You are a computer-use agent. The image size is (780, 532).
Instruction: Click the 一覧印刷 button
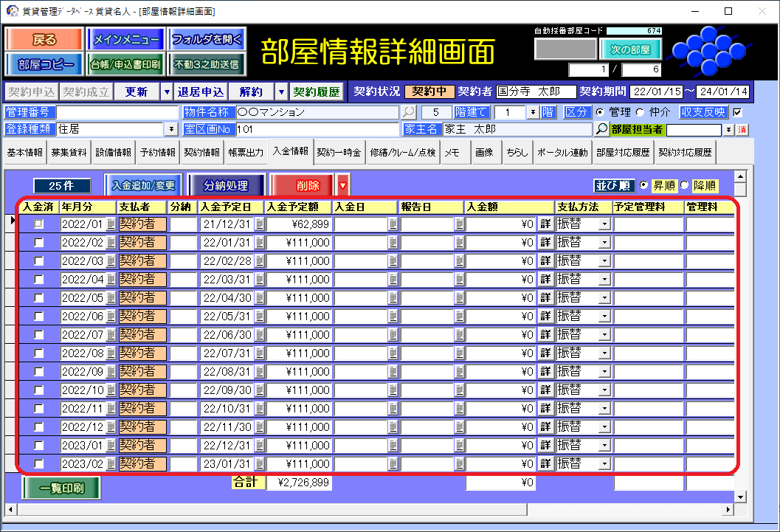[61, 488]
